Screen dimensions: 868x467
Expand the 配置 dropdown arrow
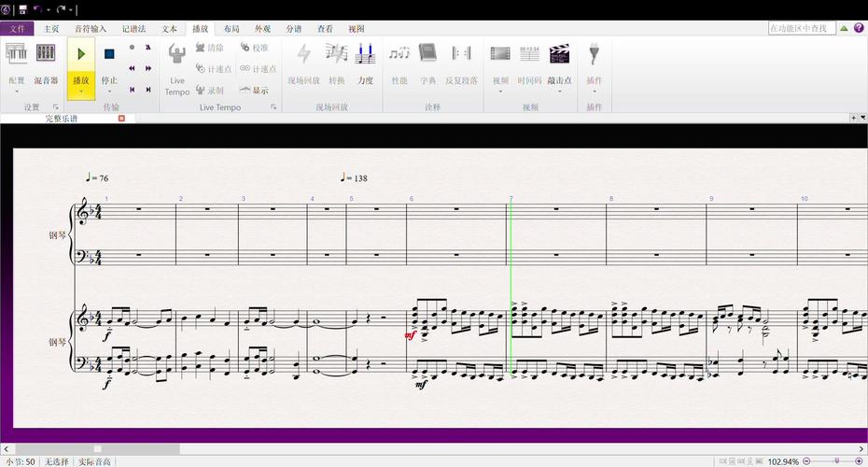coord(17,91)
